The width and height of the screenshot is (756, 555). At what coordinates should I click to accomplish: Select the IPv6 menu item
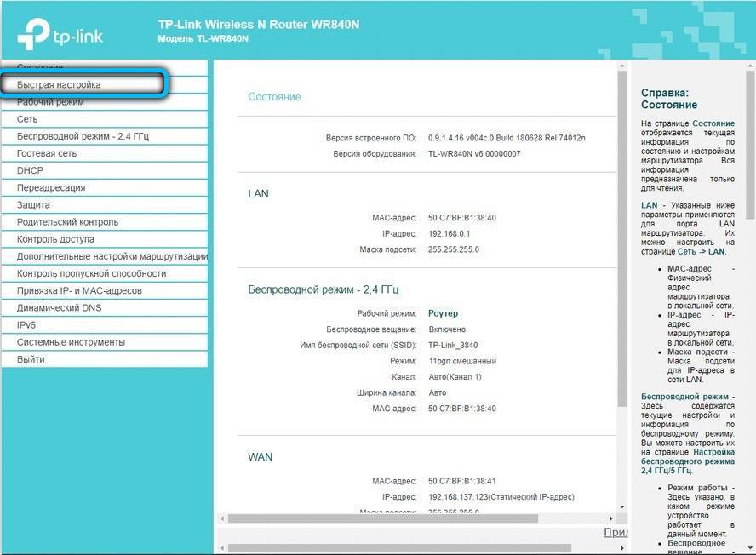coord(26,324)
